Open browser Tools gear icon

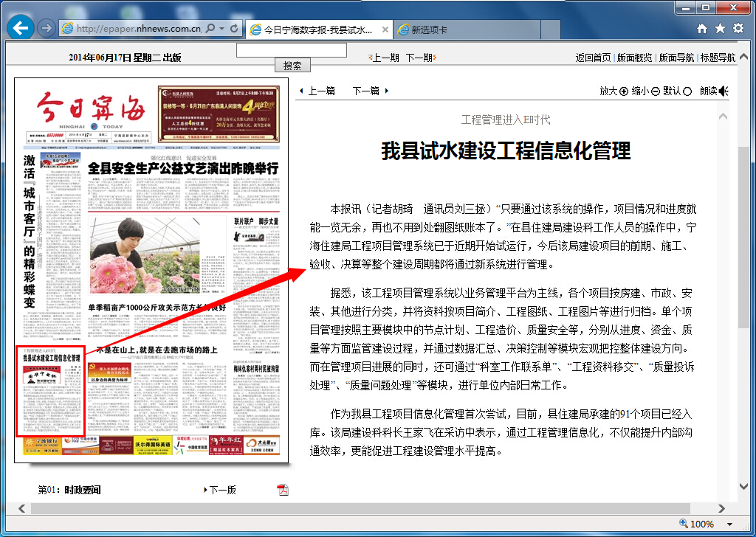coord(738,29)
